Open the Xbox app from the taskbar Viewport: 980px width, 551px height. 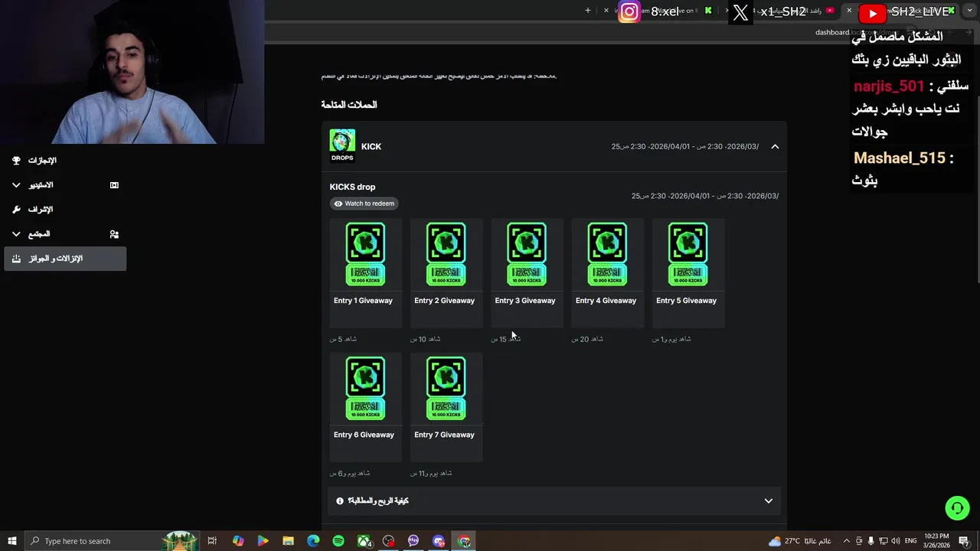(x=364, y=541)
